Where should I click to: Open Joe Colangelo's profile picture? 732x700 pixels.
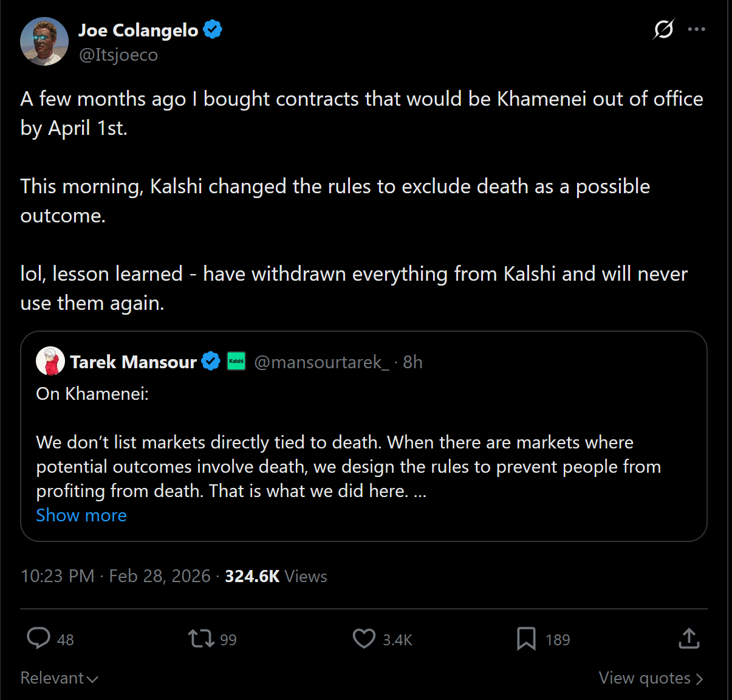coord(44,41)
